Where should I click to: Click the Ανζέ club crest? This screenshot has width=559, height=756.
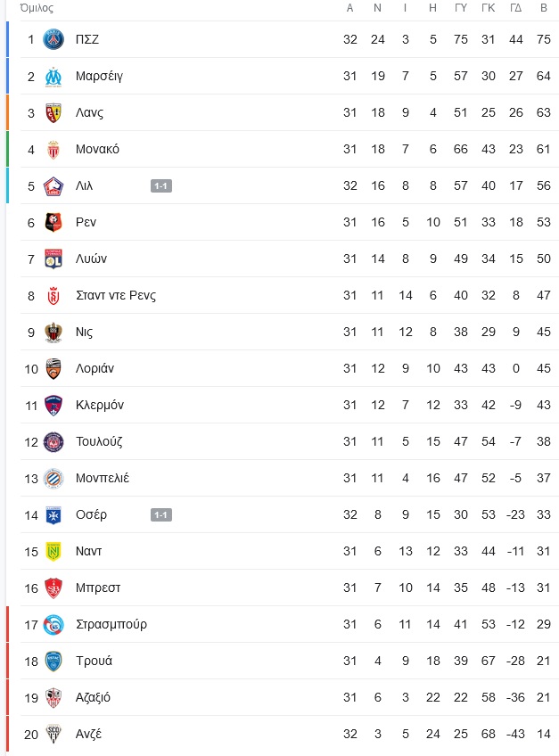click(x=53, y=735)
